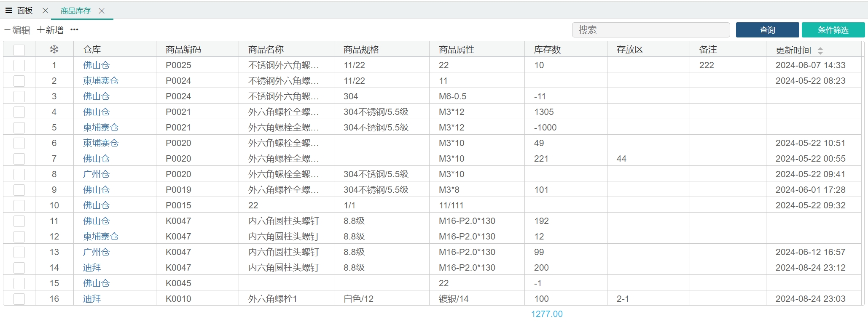Close the 面板 tab
This screenshot has width=868, height=322.
46,11
